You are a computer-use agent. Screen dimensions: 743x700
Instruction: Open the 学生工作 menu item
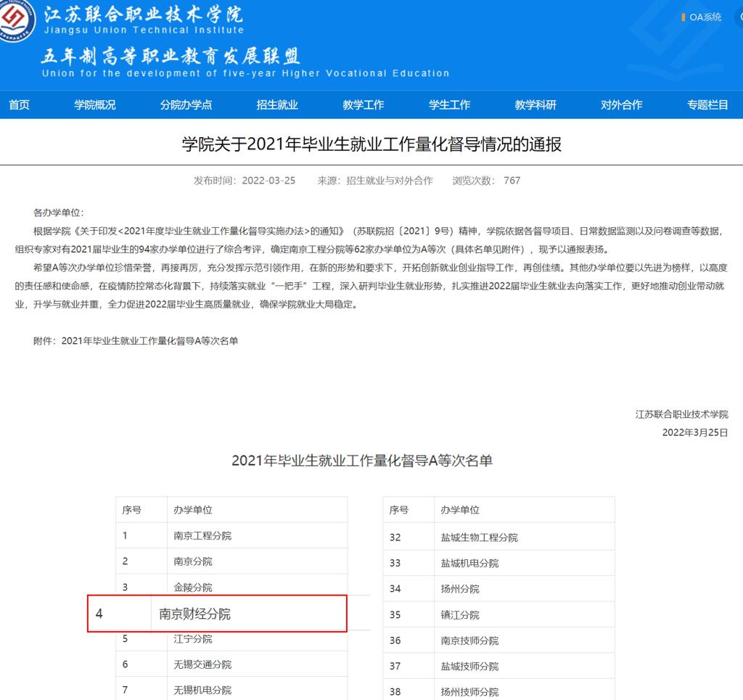(449, 105)
